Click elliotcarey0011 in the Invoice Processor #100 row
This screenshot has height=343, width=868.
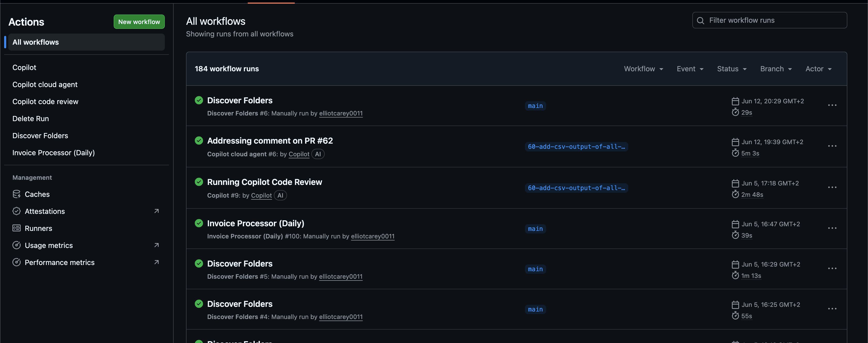373,237
